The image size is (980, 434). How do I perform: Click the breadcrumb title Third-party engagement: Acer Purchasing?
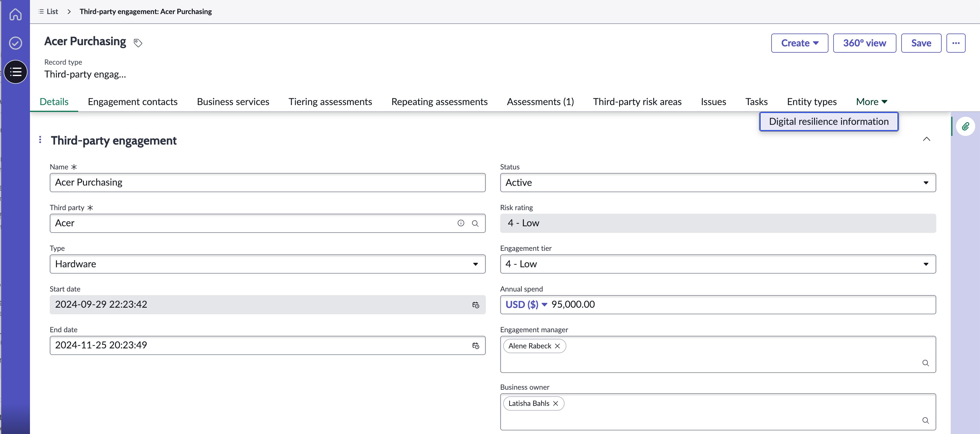(x=146, y=11)
